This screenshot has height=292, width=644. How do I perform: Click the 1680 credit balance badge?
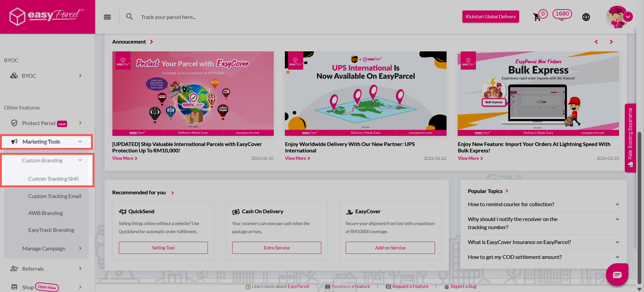562,14
